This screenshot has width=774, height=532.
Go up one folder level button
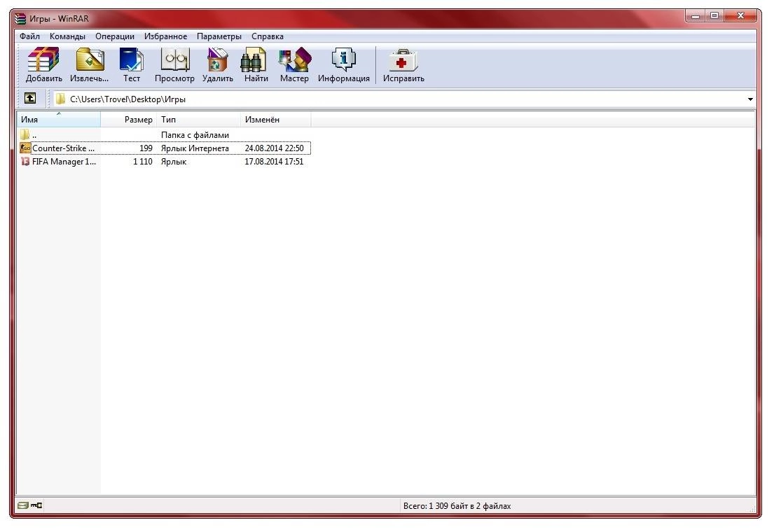tap(30, 98)
